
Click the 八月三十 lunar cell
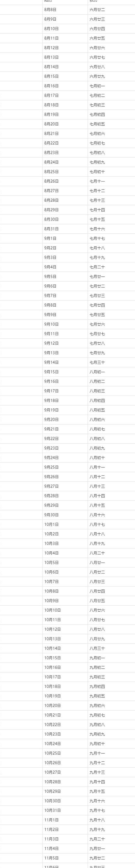[x=111, y=648]
